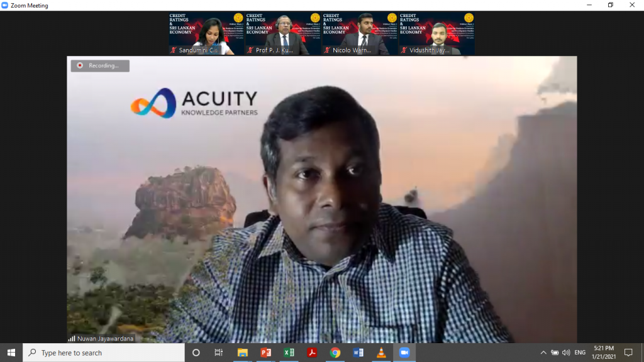644x362 pixels.
Task: Open Task View from the taskbar
Action: [x=219, y=353]
